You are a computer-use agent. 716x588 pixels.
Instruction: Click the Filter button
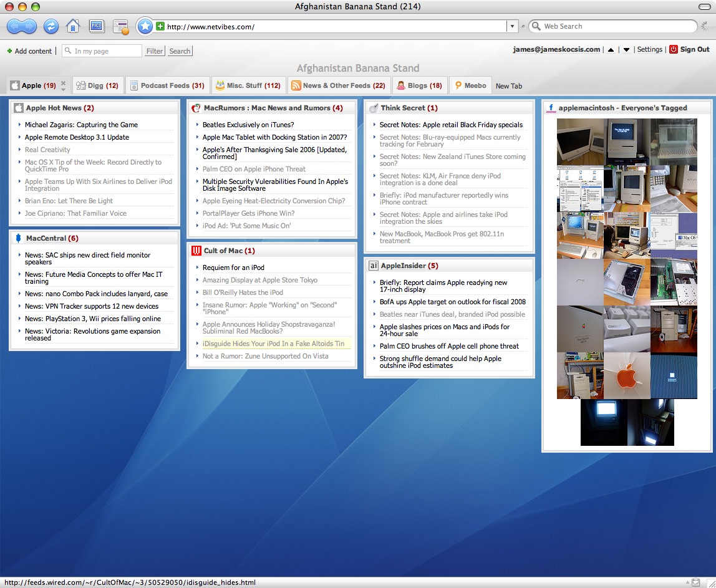(x=155, y=51)
